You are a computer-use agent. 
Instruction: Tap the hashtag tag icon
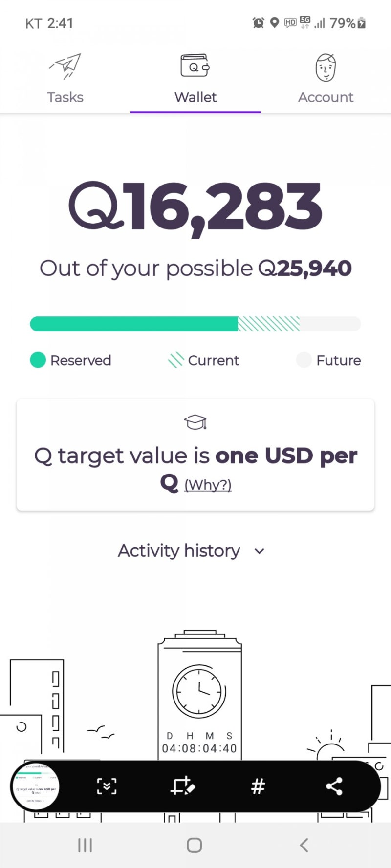pos(258,786)
